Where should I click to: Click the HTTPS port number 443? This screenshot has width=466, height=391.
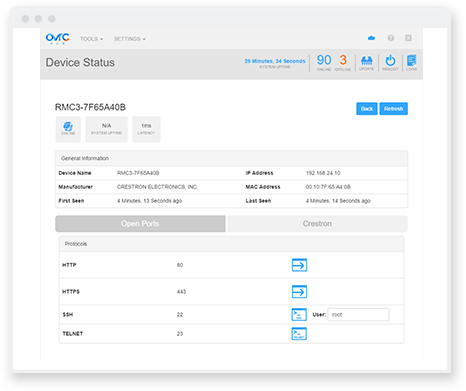point(181,292)
